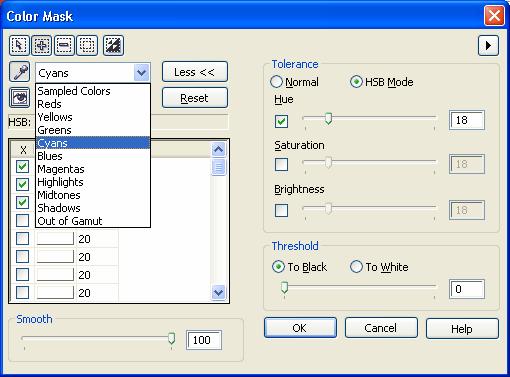
Task: Uncheck the Hue tolerance checkbox
Action: click(281, 121)
